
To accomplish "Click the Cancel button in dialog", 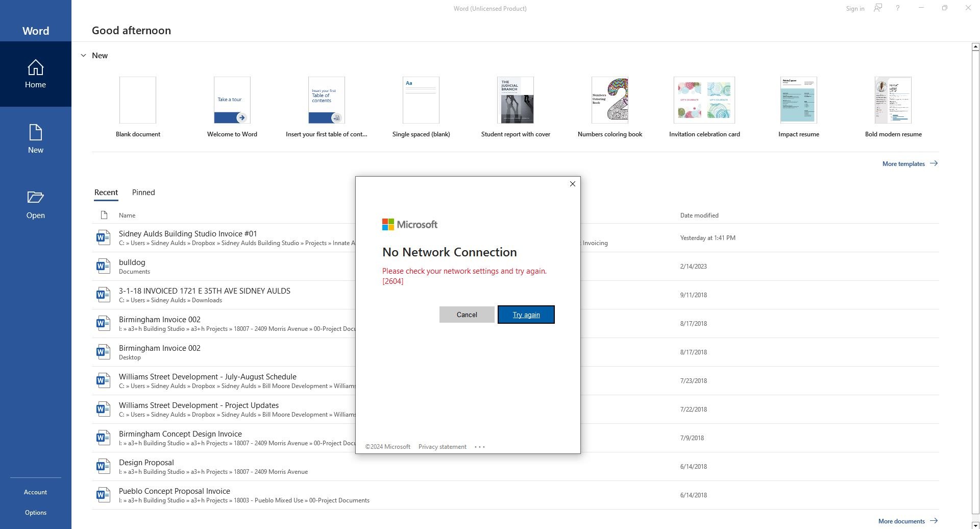I will [467, 315].
